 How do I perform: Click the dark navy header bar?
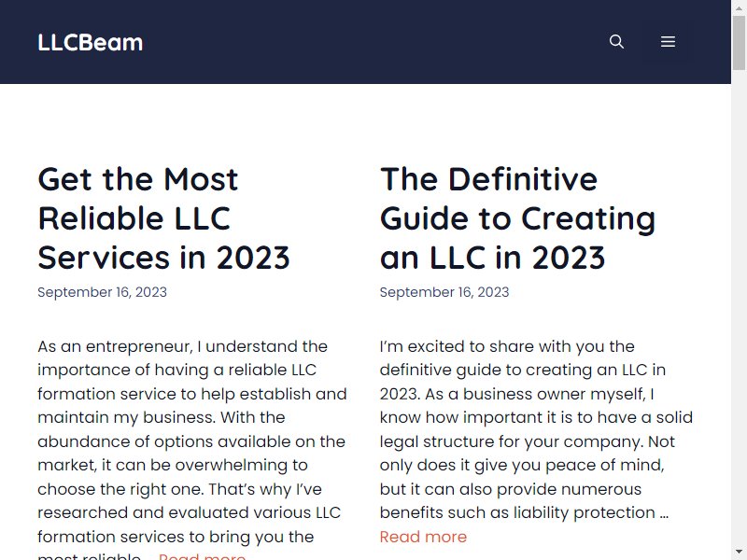[365, 42]
